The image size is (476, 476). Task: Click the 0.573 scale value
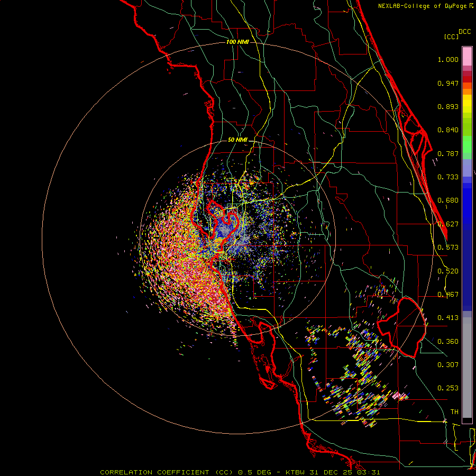(448, 247)
